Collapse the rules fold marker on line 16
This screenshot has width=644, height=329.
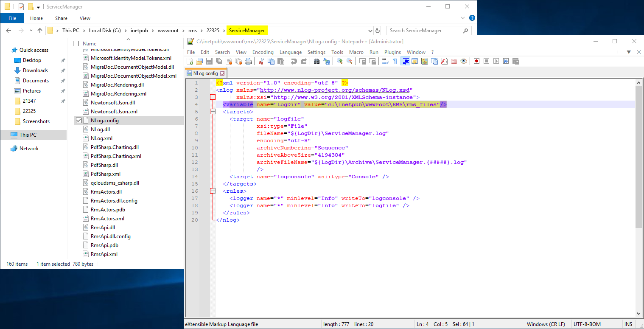(213, 191)
